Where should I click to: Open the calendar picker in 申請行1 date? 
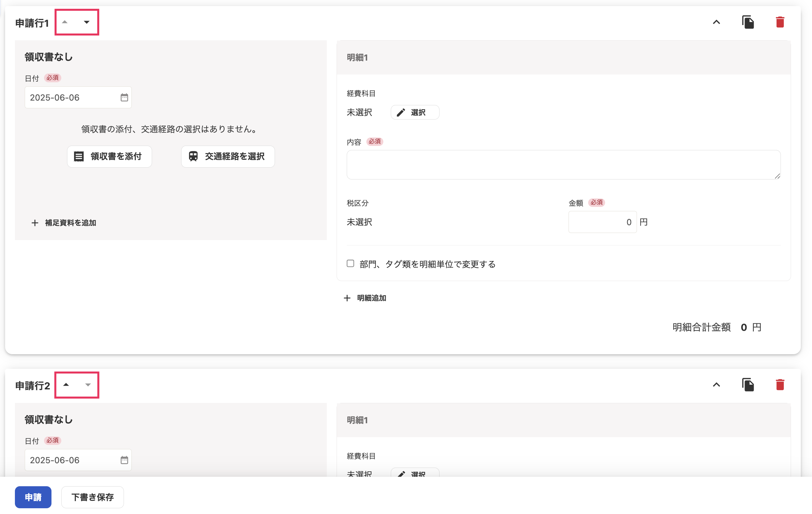click(124, 98)
